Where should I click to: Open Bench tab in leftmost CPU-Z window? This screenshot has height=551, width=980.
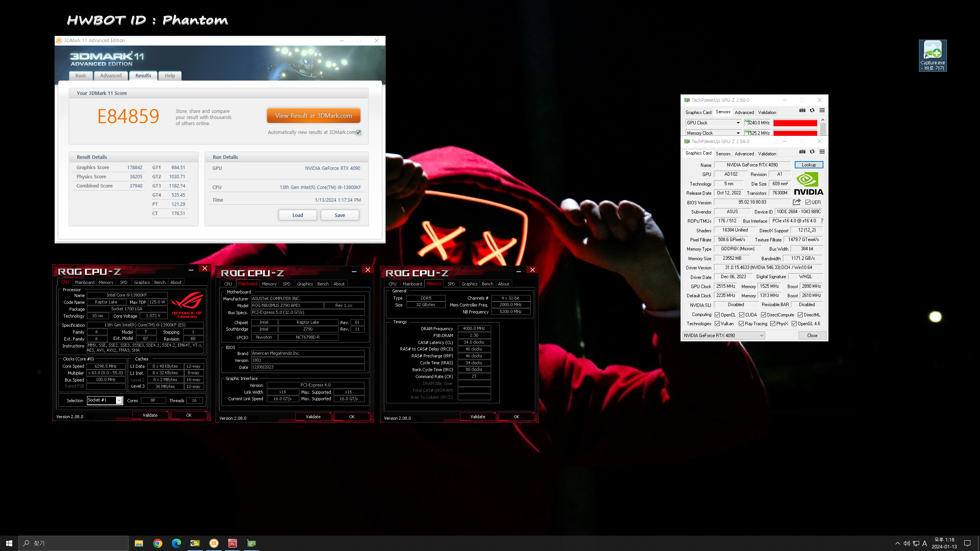coord(160,282)
